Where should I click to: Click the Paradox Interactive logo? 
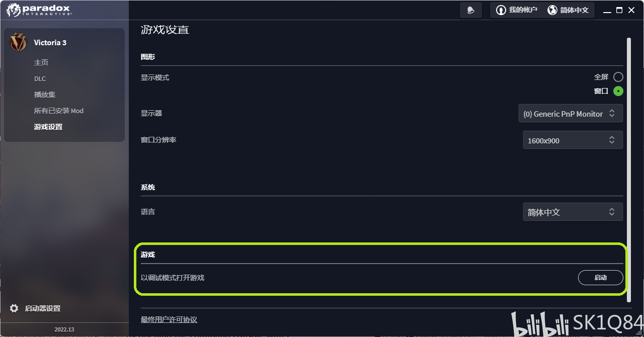39,10
